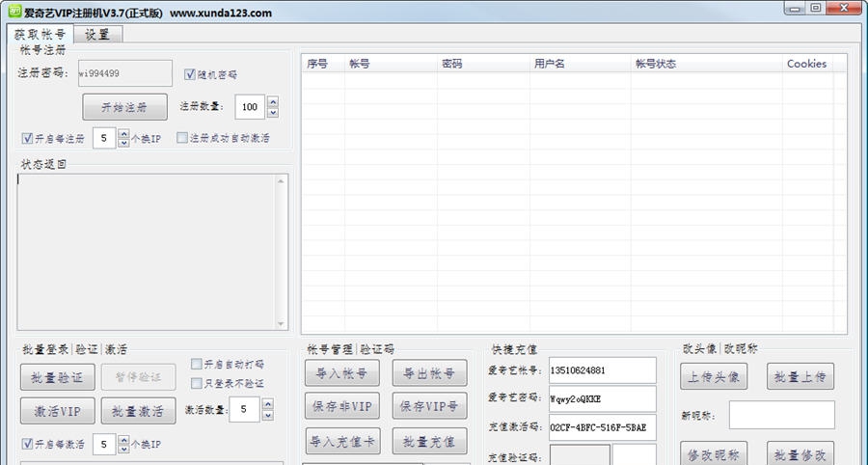Screen dimensions: 868x465
Task: Toggle the 开启每激活 checkbox
Action: click(27, 444)
